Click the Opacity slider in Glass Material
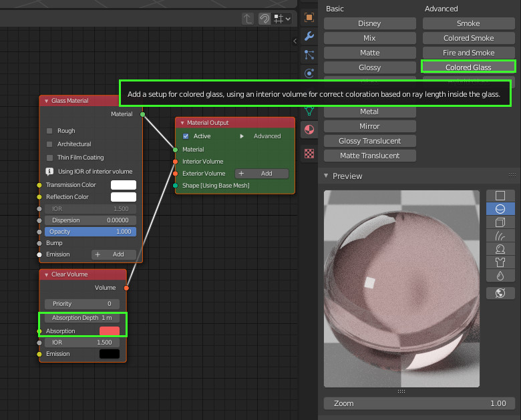Viewport: 521px width, 420px height. [90, 232]
